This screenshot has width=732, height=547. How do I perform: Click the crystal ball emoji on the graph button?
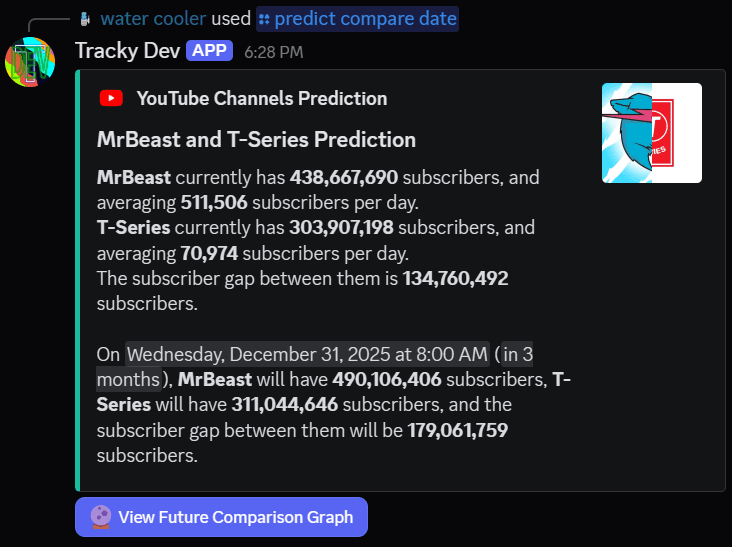(x=101, y=517)
